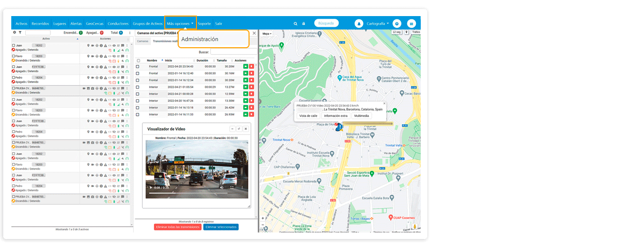
Task: Click the notifications bell icon
Action: pyautogui.click(x=359, y=24)
